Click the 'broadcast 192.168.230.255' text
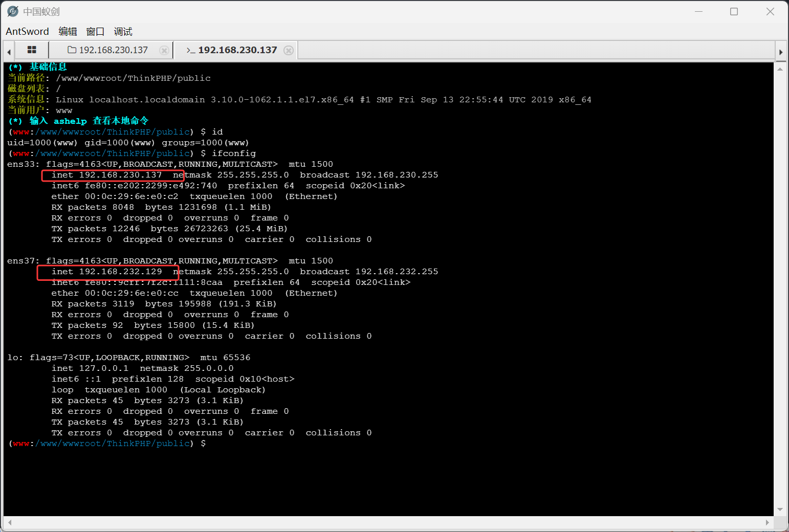 [369, 175]
